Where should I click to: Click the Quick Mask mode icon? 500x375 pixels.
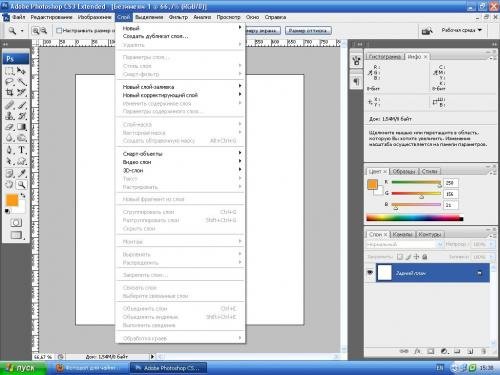(x=16, y=223)
